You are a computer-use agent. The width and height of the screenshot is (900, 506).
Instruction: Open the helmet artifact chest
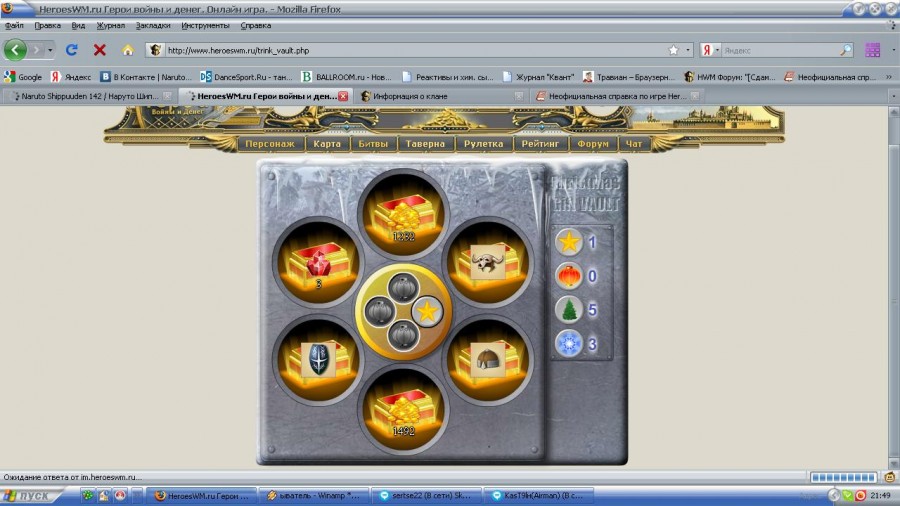click(x=488, y=360)
